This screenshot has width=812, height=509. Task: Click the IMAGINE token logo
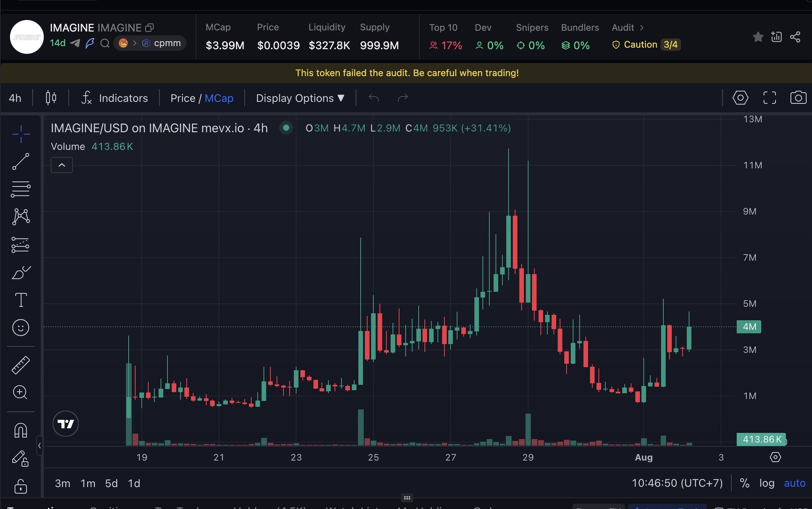(27, 37)
